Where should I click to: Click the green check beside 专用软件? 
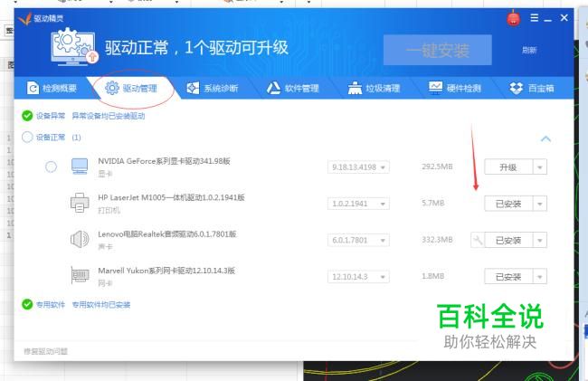click(x=27, y=304)
